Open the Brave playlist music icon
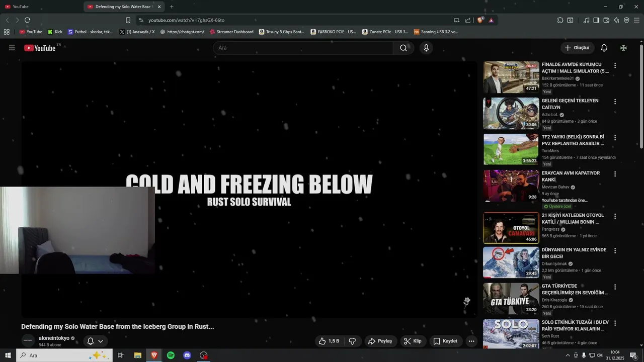 (x=586, y=20)
